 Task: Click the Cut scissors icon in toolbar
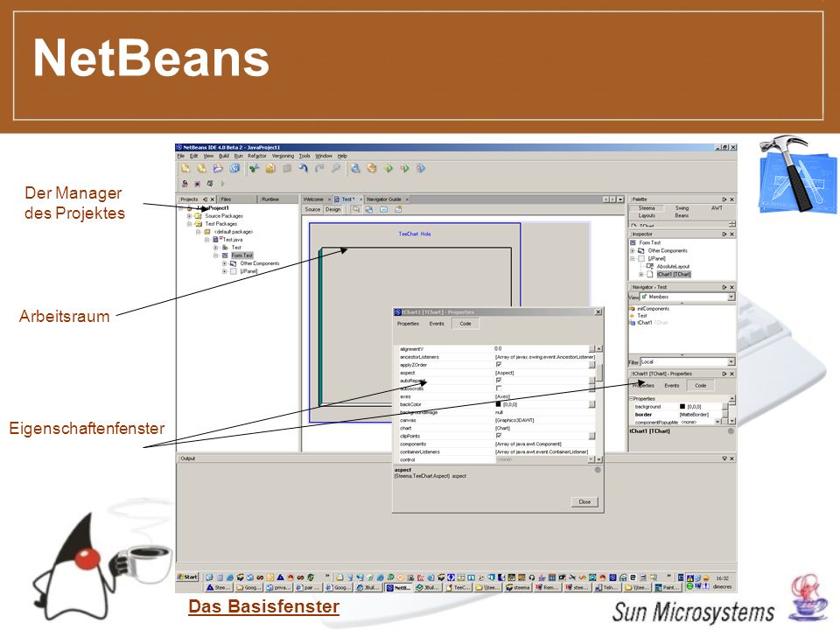point(254,168)
